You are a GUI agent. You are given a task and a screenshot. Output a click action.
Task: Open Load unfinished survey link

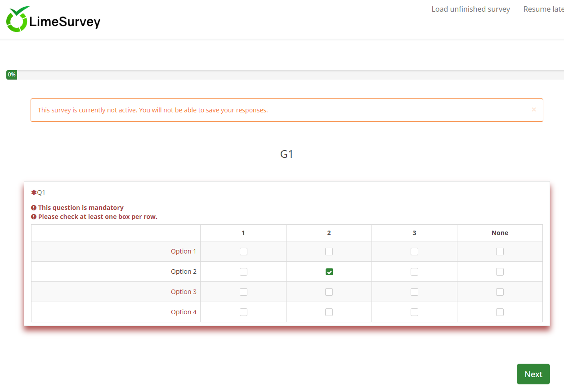pos(470,9)
